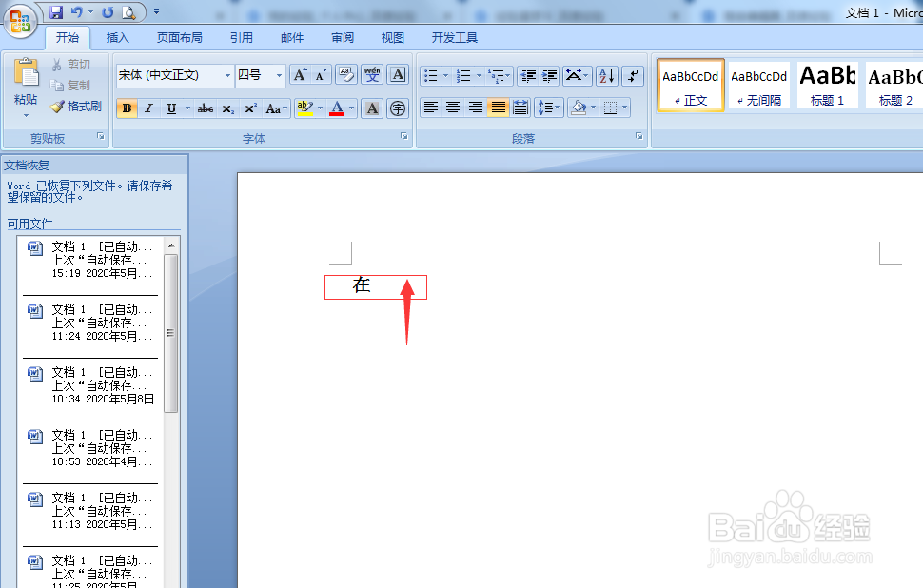This screenshot has width=923, height=588.
Task: Apply paragraph shading paint bucket
Action: tap(579, 108)
